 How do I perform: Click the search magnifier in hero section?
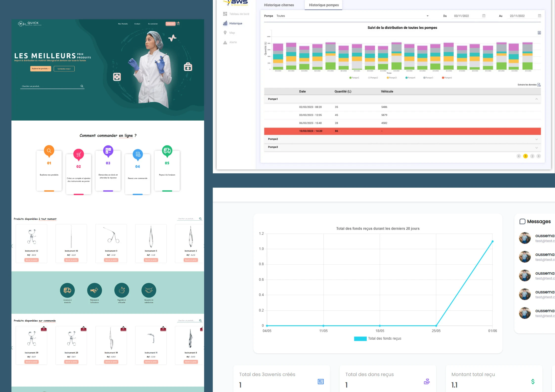[x=82, y=86]
